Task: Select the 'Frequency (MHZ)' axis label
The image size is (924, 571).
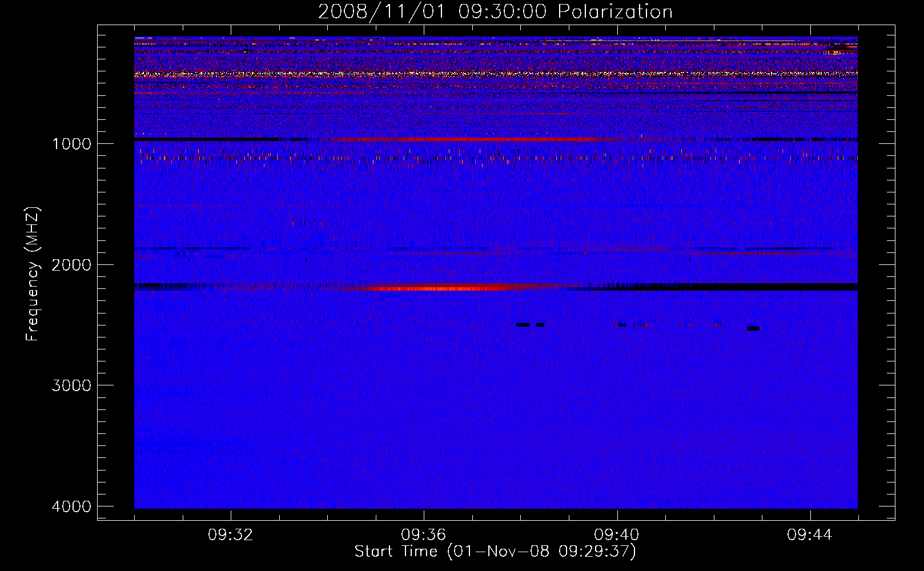Action: (x=33, y=274)
